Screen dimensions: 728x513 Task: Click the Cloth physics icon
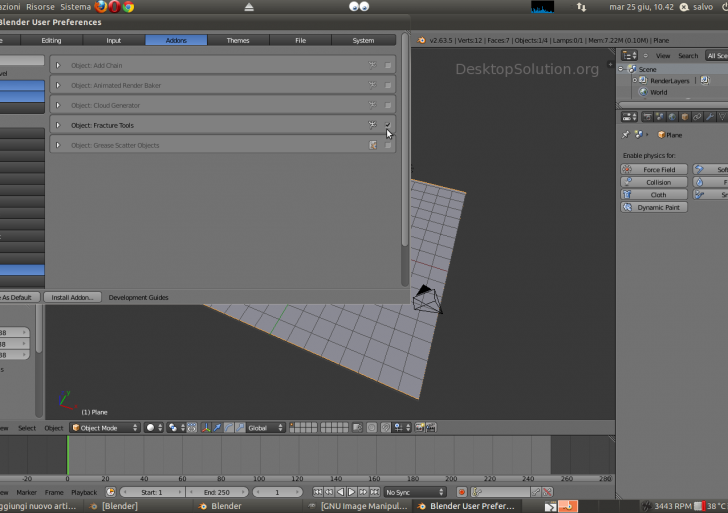(x=627, y=195)
